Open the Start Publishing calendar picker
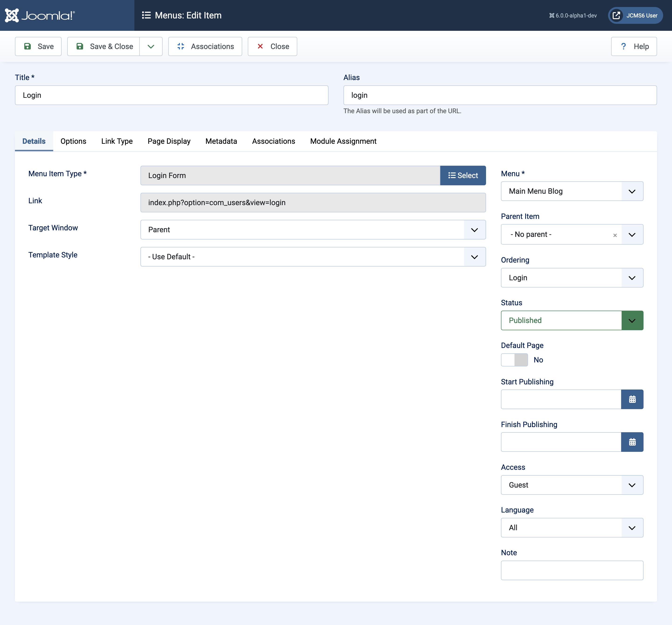Screen dimensions: 672x625 click(x=632, y=399)
